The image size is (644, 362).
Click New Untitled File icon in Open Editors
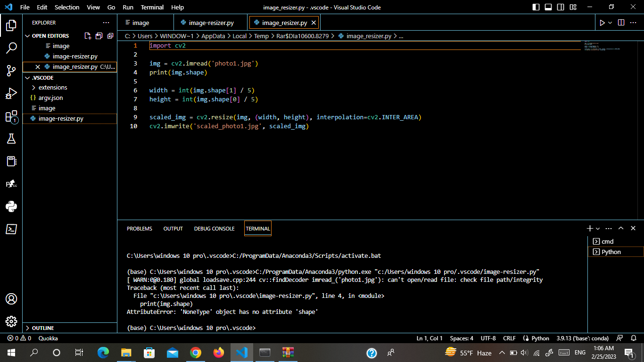tap(88, 36)
